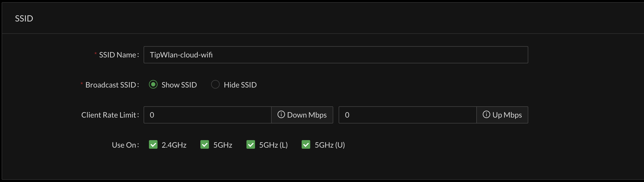Click the Down Mbps label box
This screenshot has height=182, width=644.
click(303, 115)
